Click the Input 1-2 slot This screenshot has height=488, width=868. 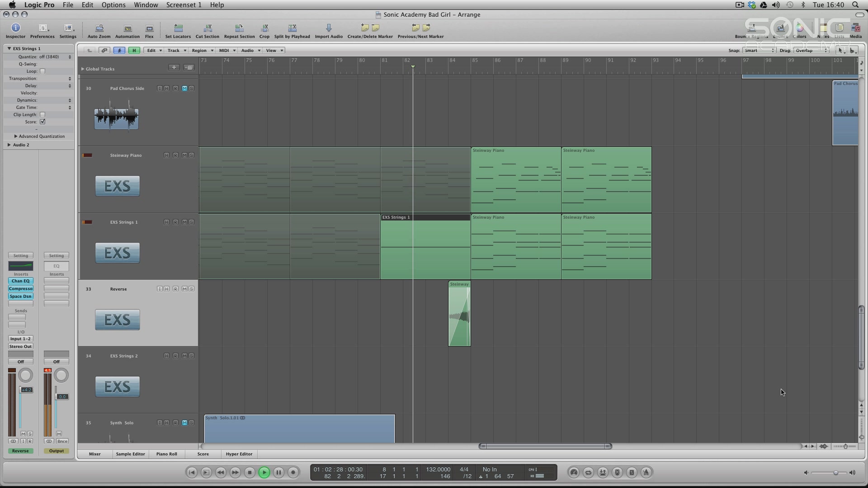coord(21,339)
